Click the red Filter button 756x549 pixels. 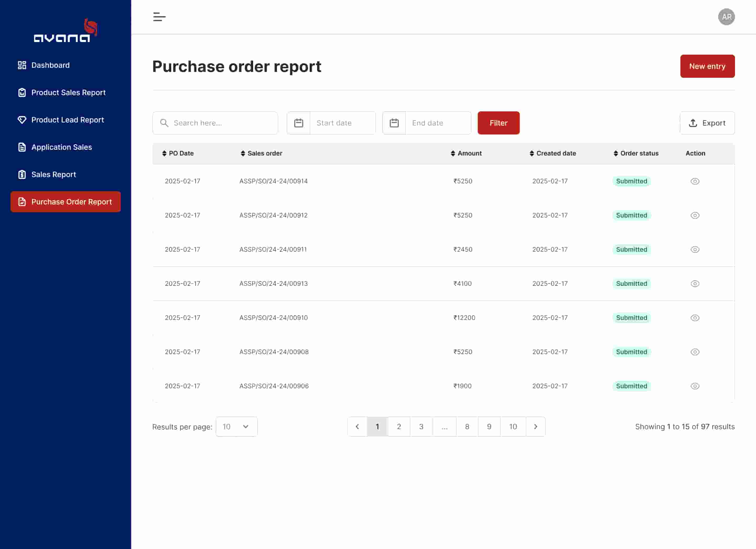[498, 123]
